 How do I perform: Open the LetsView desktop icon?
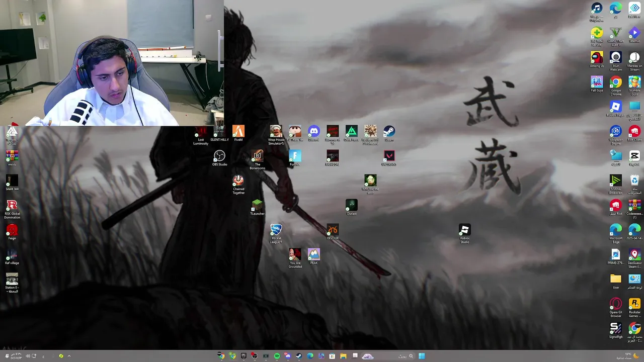[x=634, y=10]
